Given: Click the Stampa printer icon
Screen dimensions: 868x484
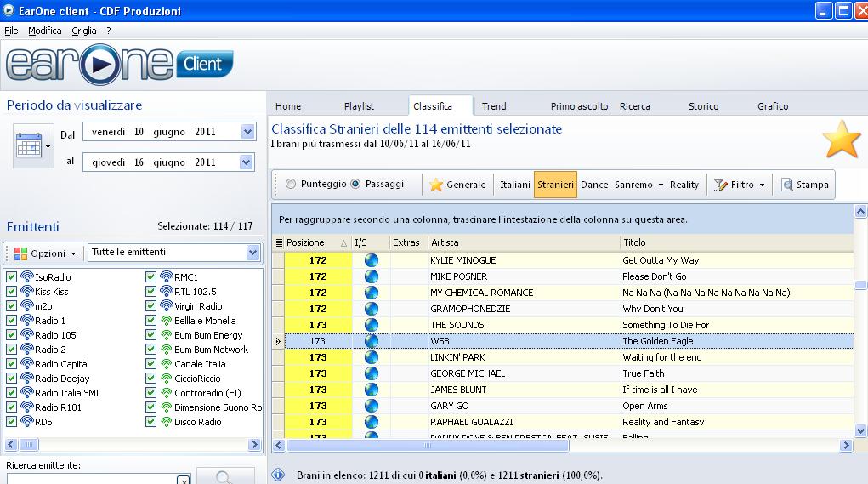Looking at the screenshot, I should click(x=786, y=185).
